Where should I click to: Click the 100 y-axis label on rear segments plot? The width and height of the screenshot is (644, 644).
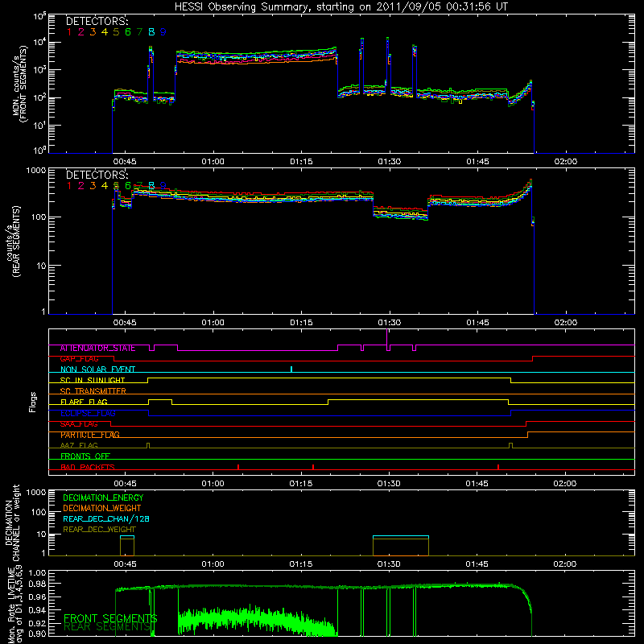(38, 217)
